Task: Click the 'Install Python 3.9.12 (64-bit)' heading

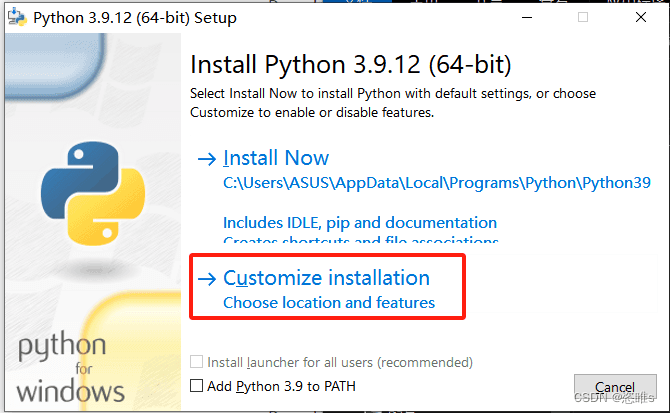Action: click(350, 66)
